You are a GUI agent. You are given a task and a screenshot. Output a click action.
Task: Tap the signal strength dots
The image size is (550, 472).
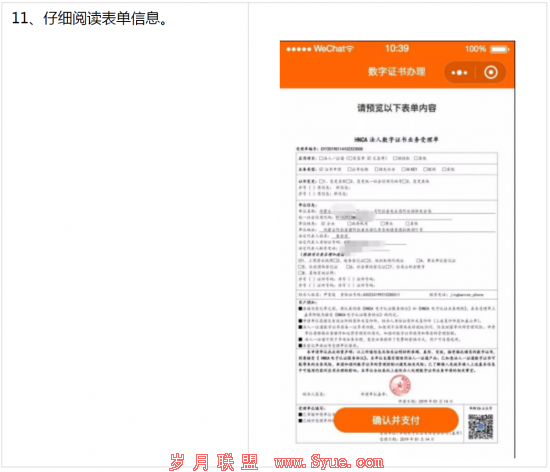[299, 49]
